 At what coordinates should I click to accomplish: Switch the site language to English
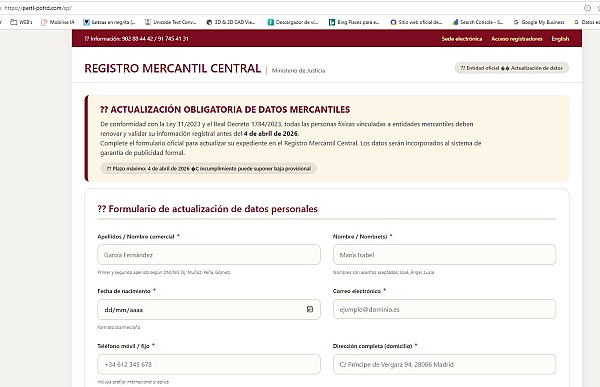pyautogui.click(x=560, y=39)
